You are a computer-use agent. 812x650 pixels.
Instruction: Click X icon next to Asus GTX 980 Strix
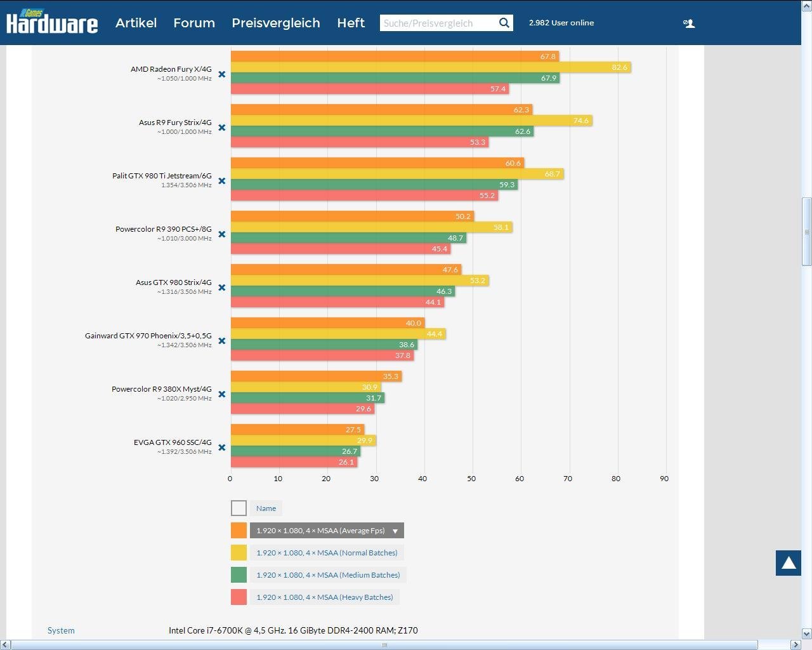[222, 288]
